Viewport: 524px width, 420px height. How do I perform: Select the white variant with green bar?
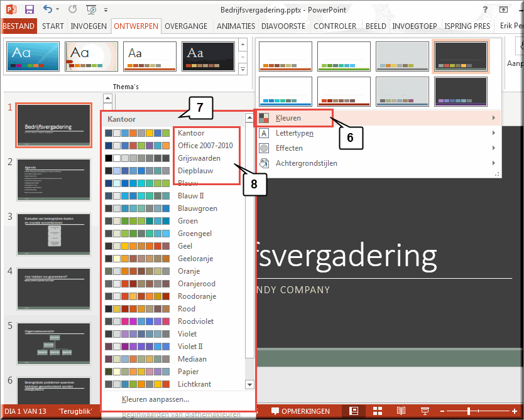(344, 56)
